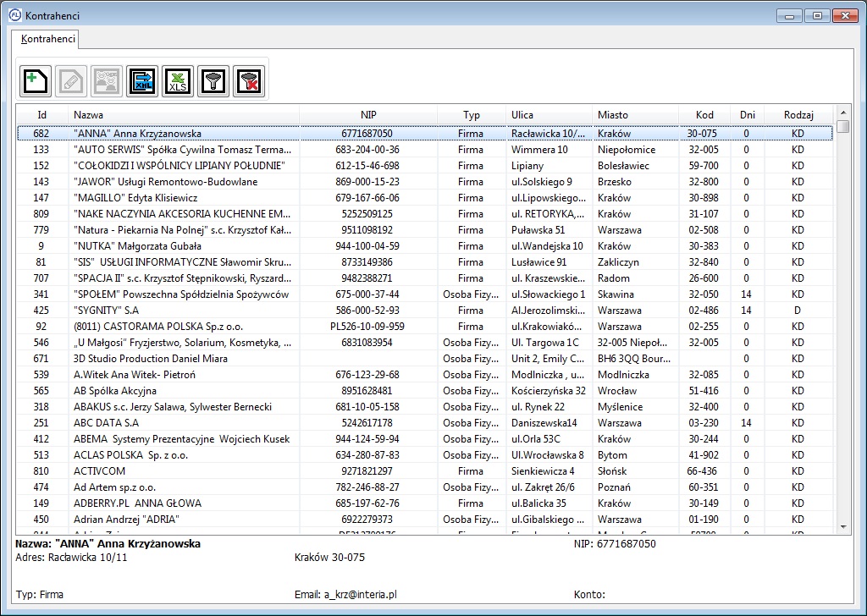
Task: Click the Adres: Racławicka 10/11 detail line
Action: 71,557
